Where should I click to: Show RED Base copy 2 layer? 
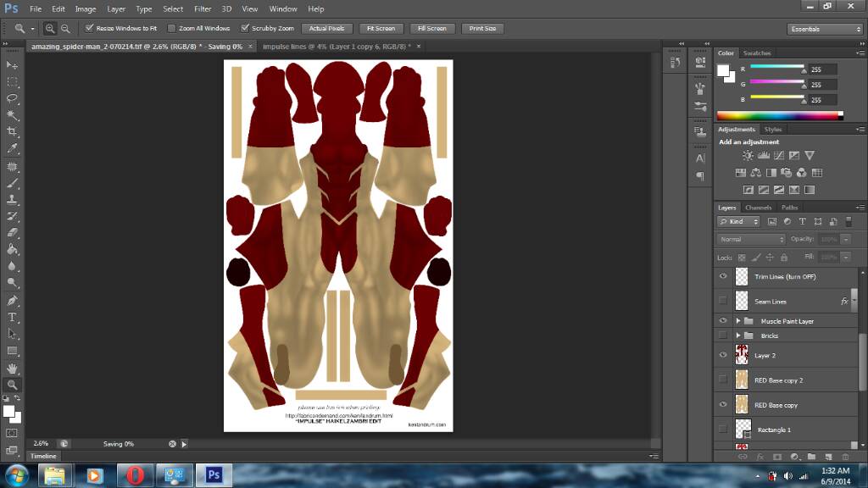point(723,380)
